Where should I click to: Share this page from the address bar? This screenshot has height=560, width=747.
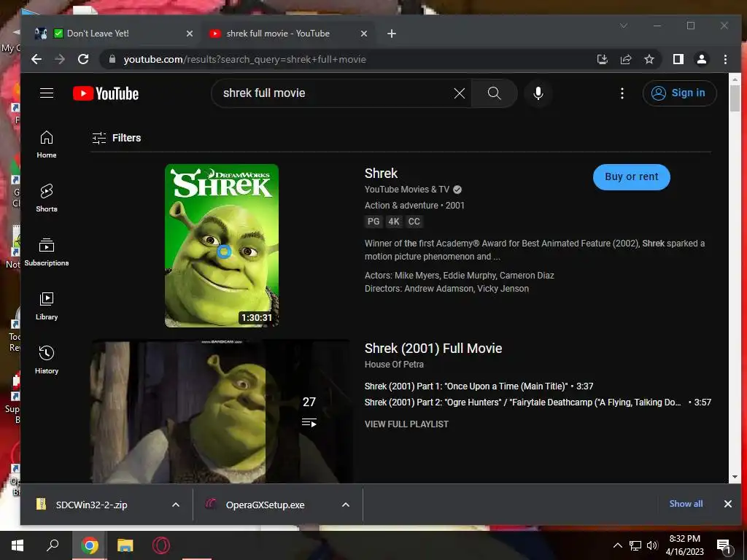point(625,60)
